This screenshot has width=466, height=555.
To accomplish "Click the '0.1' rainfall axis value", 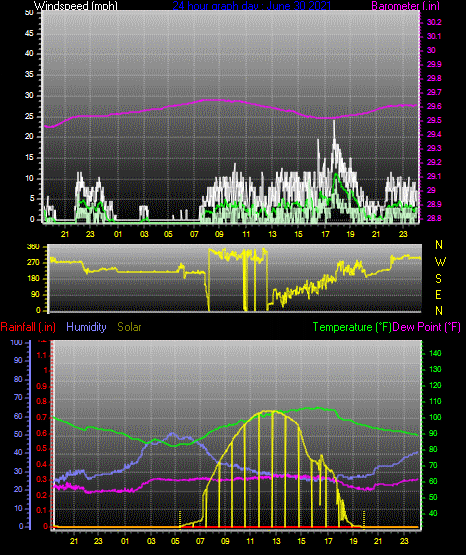I will pos(42,510).
